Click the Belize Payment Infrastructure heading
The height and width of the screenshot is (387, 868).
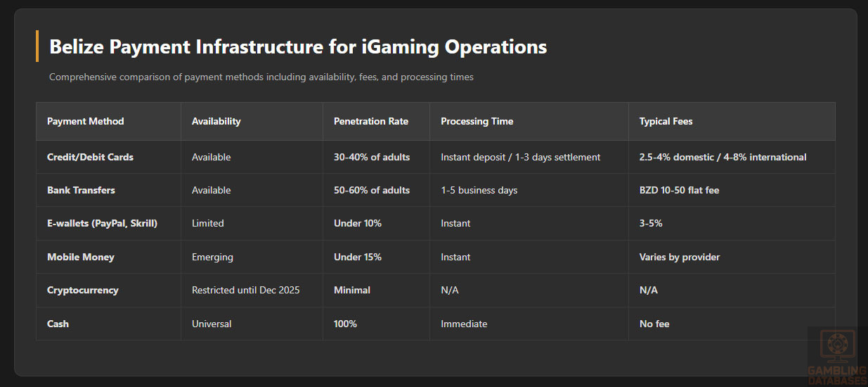[x=298, y=47]
